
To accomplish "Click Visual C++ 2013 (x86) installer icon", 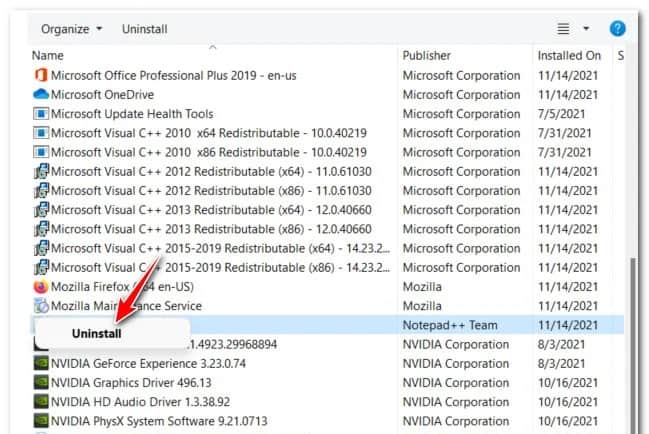I will [x=41, y=229].
